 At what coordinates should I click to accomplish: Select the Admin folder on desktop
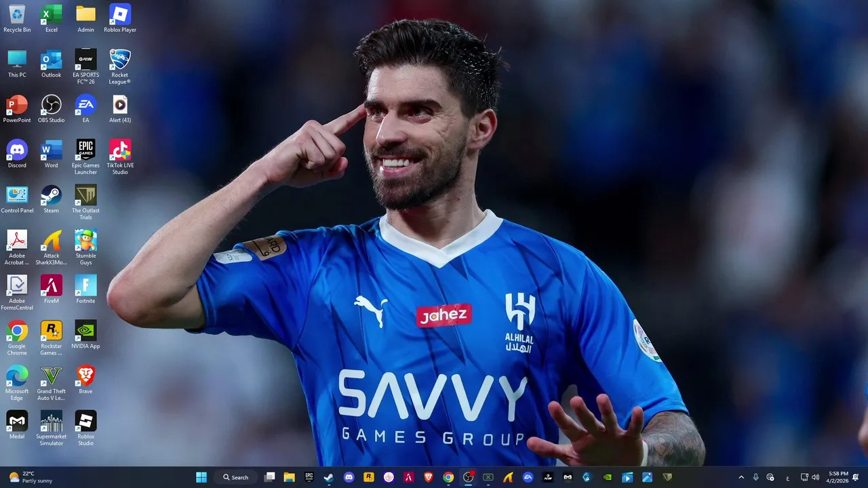[x=85, y=18]
